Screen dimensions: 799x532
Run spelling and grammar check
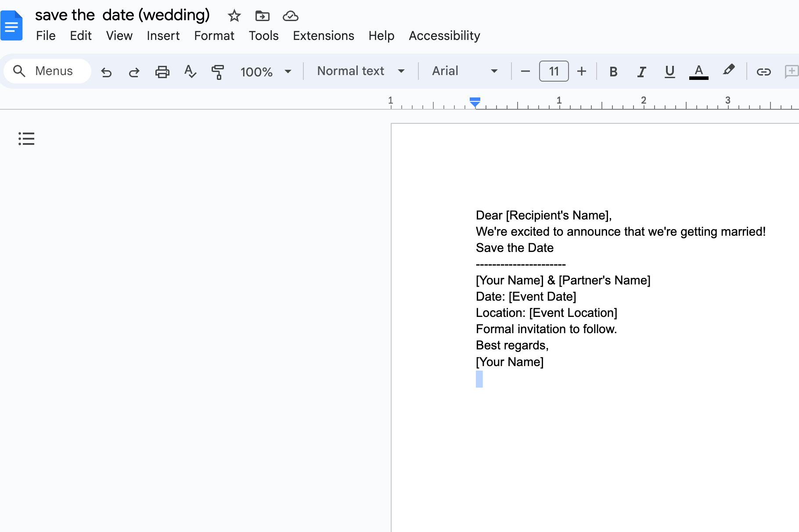tap(190, 71)
